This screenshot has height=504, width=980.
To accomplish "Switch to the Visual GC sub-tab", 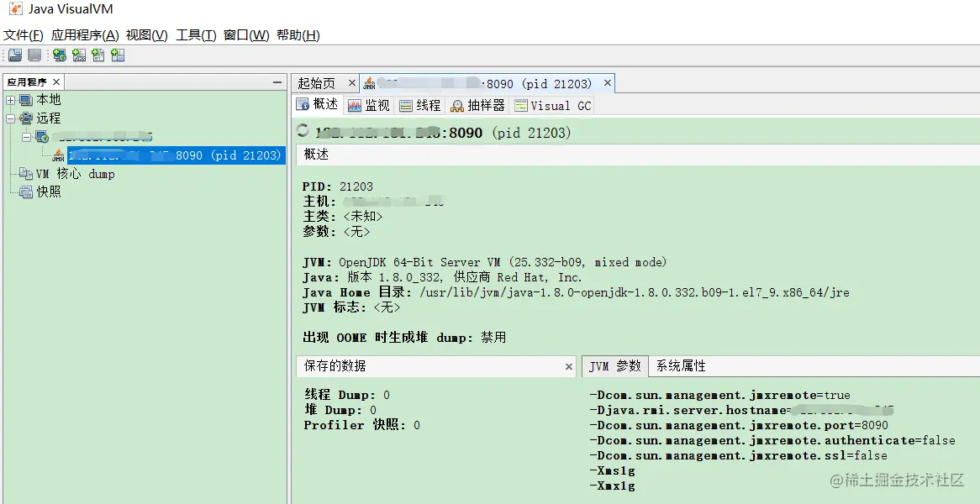I will pyautogui.click(x=552, y=106).
